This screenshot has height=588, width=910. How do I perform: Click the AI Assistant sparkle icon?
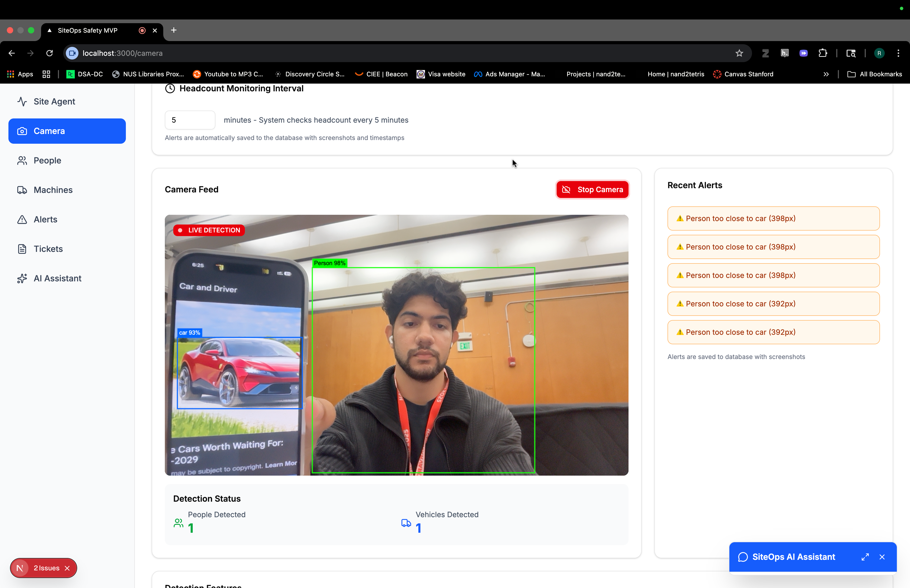(22, 278)
